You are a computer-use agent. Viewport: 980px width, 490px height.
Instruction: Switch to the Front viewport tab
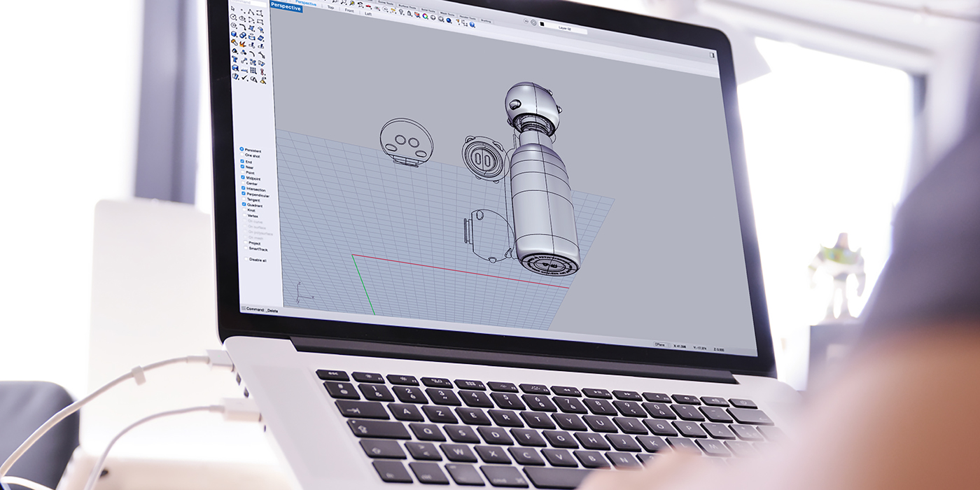tap(348, 10)
